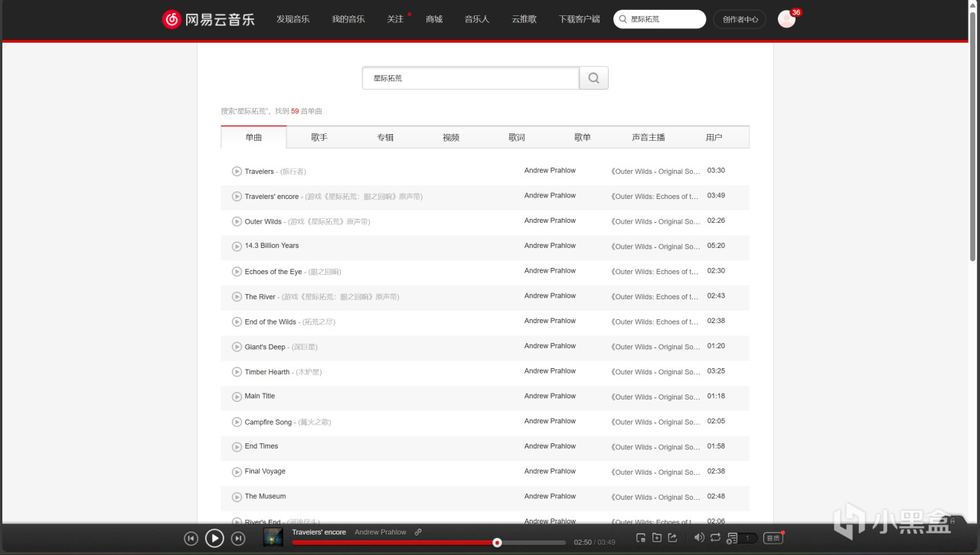Switch to the 歌词 tab
The height and width of the screenshot is (555, 980).
pos(517,137)
